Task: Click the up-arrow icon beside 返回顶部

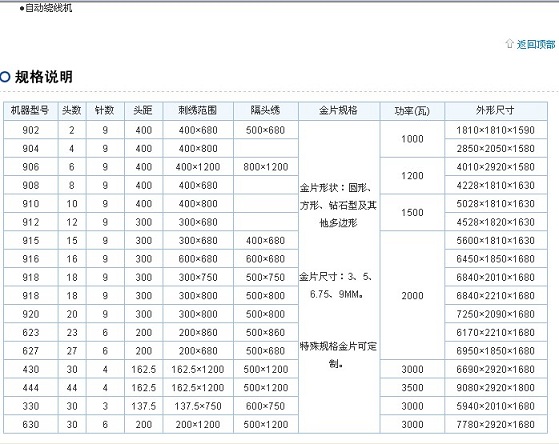Action: pos(509,44)
